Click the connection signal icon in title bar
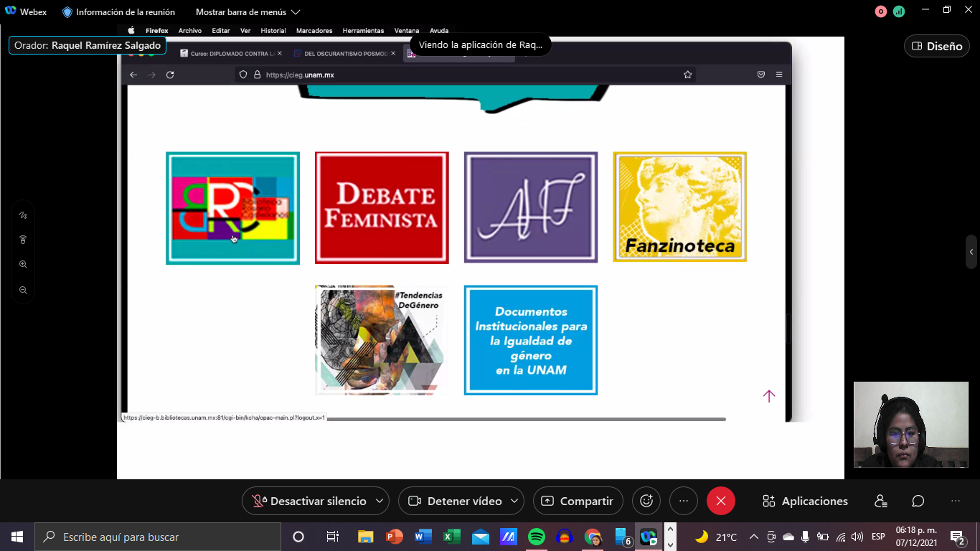 [x=899, y=11]
